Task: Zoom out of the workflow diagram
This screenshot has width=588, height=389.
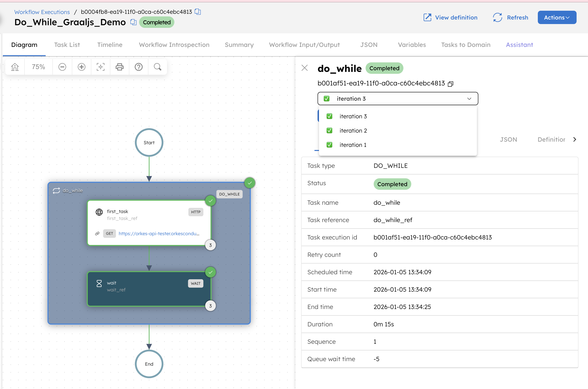Action: coord(62,67)
